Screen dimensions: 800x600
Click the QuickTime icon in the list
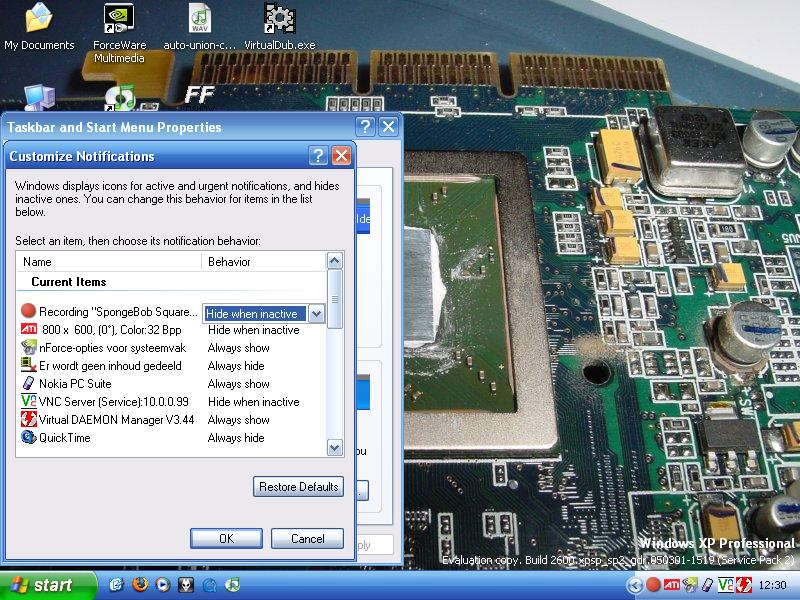(29, 437)
